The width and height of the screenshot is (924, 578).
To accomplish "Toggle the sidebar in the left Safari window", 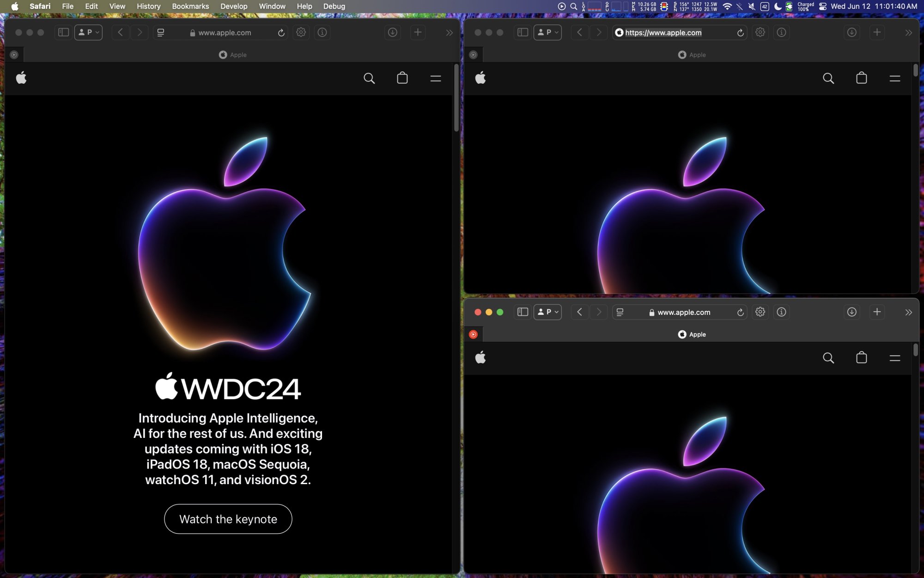I will click(x=63, y=32).
